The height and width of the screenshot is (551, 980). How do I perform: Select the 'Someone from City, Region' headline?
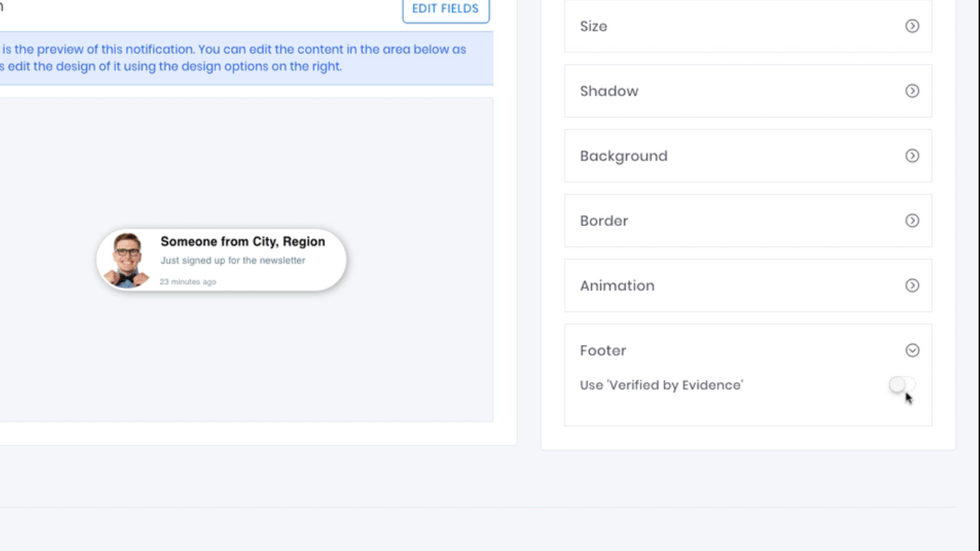click(x=242, y=242)
